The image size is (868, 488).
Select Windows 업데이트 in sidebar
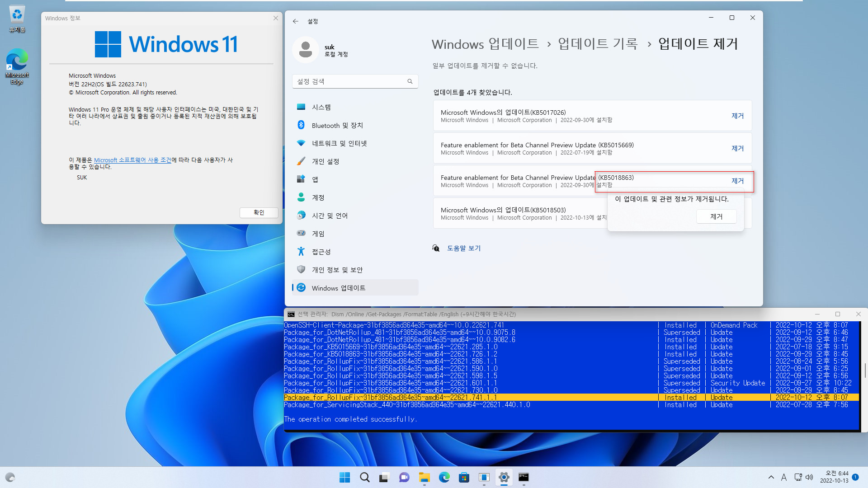(355, 288)
